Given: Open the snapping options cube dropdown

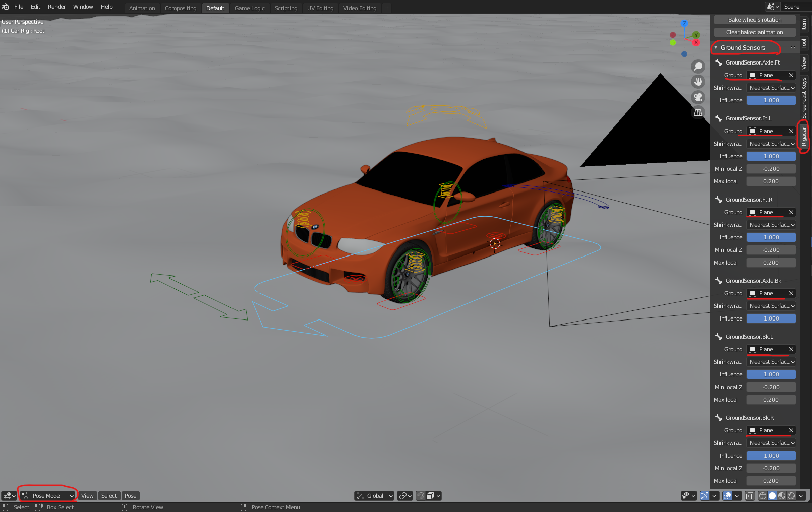Looking at the screenshot, I should tap(434, 496).
